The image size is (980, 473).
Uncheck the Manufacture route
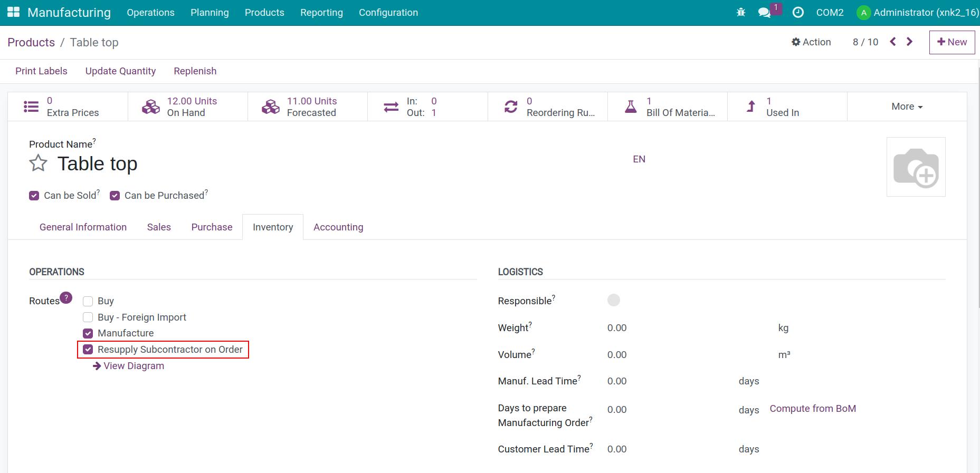(88, 333)
